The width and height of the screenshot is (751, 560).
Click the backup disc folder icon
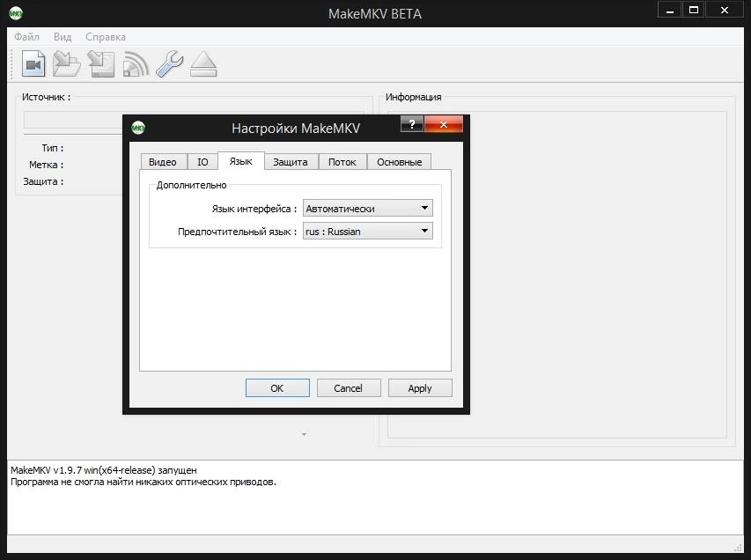point(66,63)
